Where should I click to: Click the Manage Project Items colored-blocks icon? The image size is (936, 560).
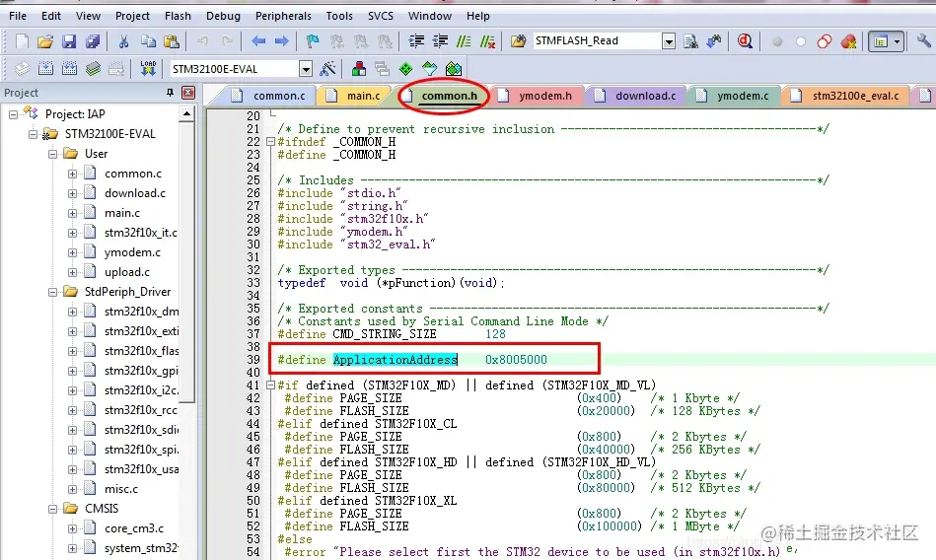(x=357, y=69)
